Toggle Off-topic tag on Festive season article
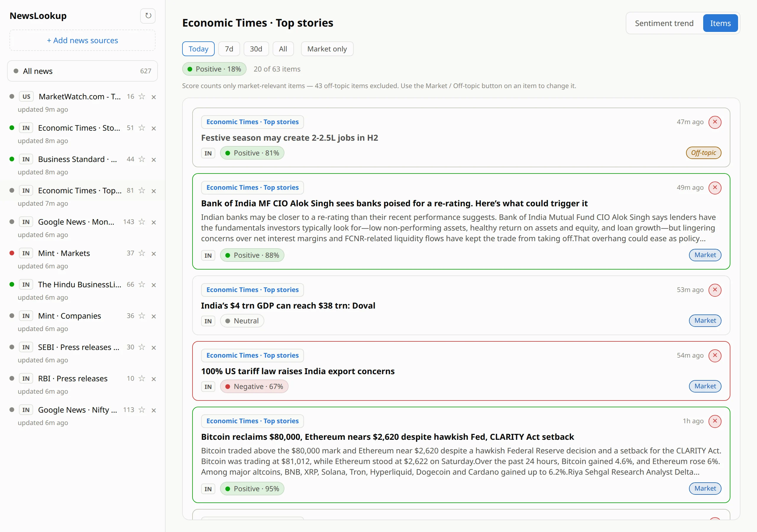The image size is (757, 532). 703,153
